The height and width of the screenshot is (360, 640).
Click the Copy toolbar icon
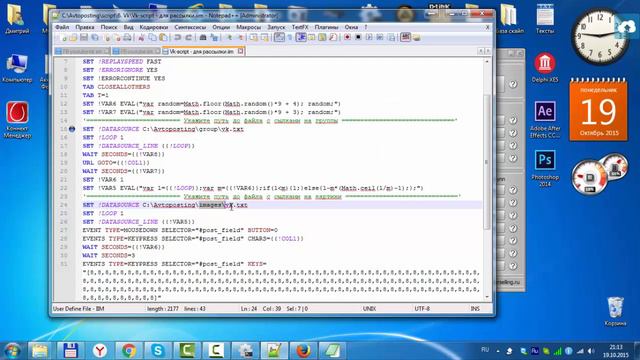point(153,38)
